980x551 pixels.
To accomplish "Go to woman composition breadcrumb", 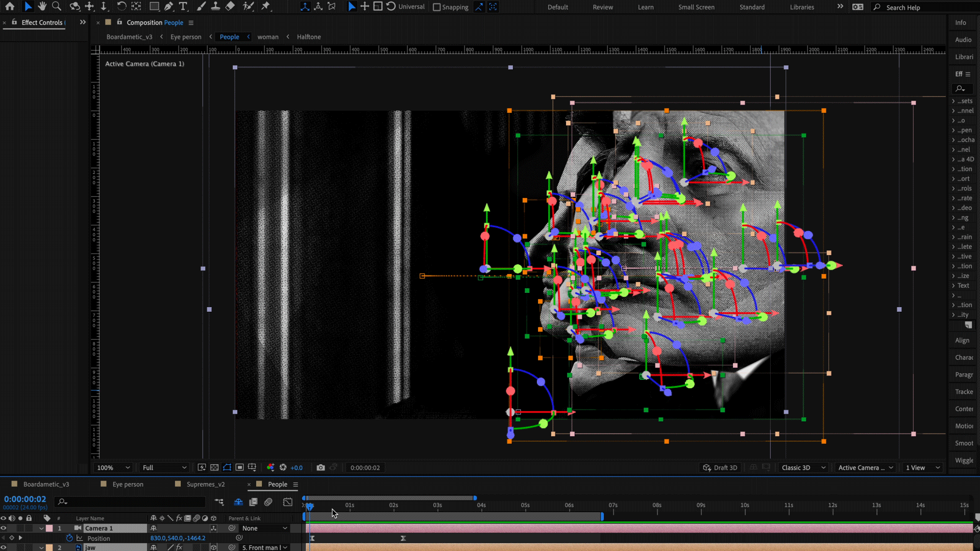I will 268,37.
